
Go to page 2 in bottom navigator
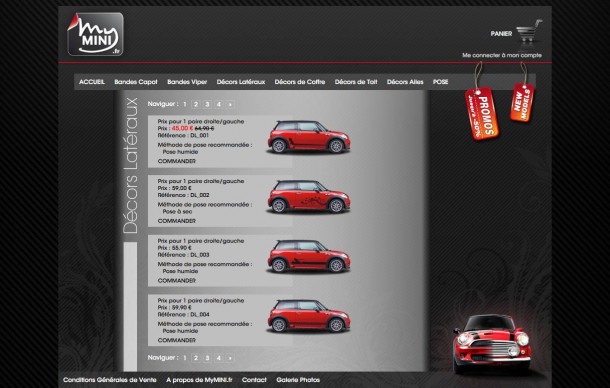pos(196,358)
